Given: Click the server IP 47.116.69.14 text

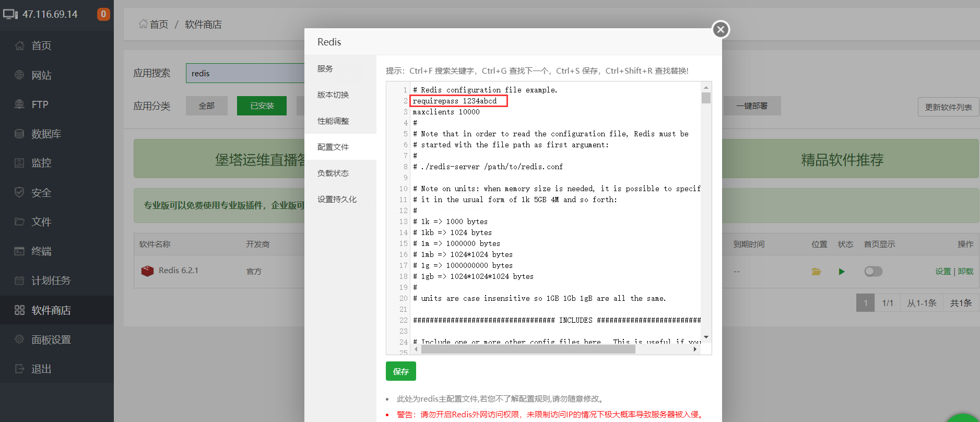Looking at the screenshot, I should coord(50,14).
